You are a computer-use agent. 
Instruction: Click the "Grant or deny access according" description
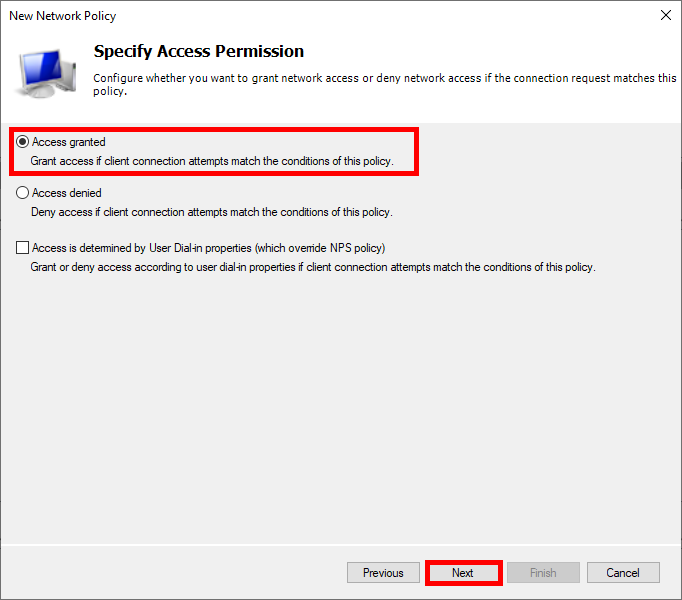(312, 267)
